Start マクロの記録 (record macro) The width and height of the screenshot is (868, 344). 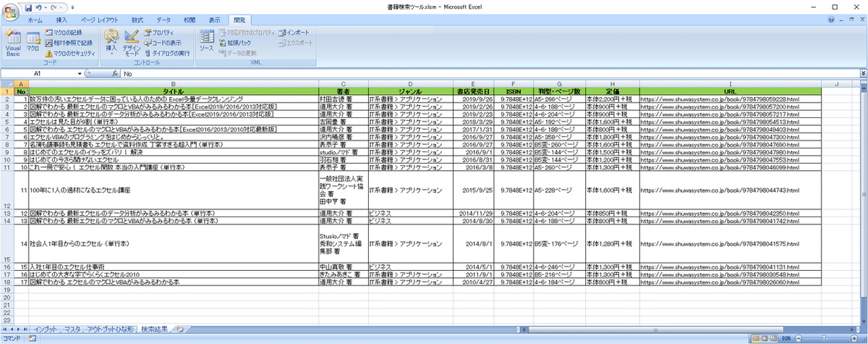(64, 33)
